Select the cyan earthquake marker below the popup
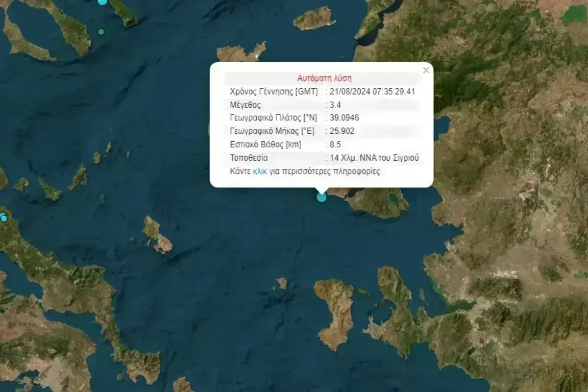Viewport: 588px width, 392px height. [321, 197]
